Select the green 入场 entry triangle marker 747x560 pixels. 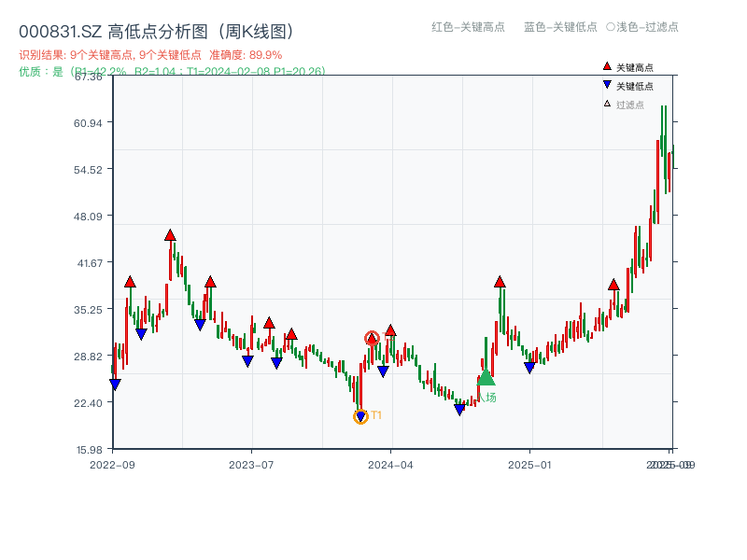486,378
